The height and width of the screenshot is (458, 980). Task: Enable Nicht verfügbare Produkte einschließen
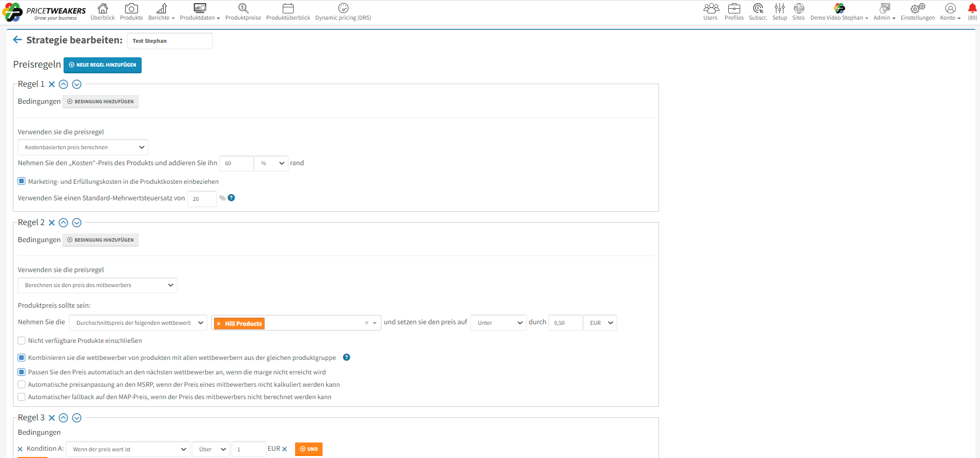point(22,341)
